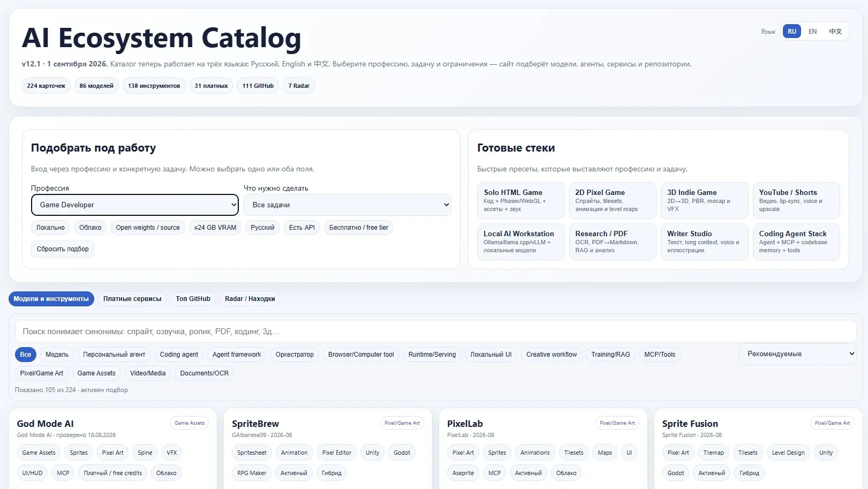Toggle the Open weights / source chip

[x=148, y=228]
